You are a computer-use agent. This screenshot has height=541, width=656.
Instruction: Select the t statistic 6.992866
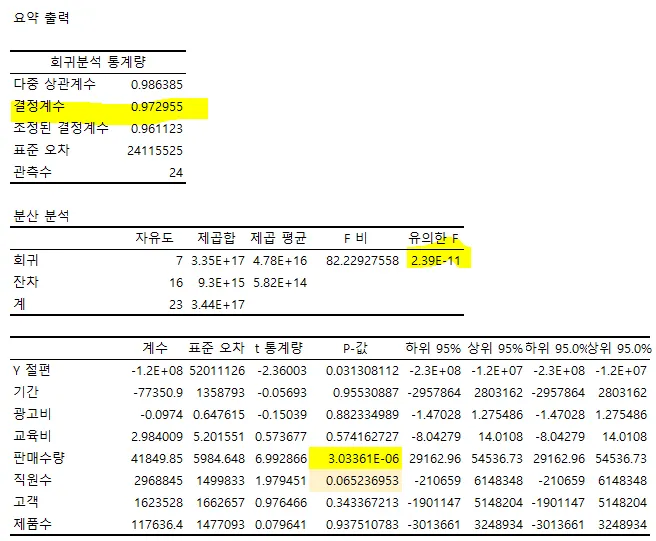(x=281, y=459)
